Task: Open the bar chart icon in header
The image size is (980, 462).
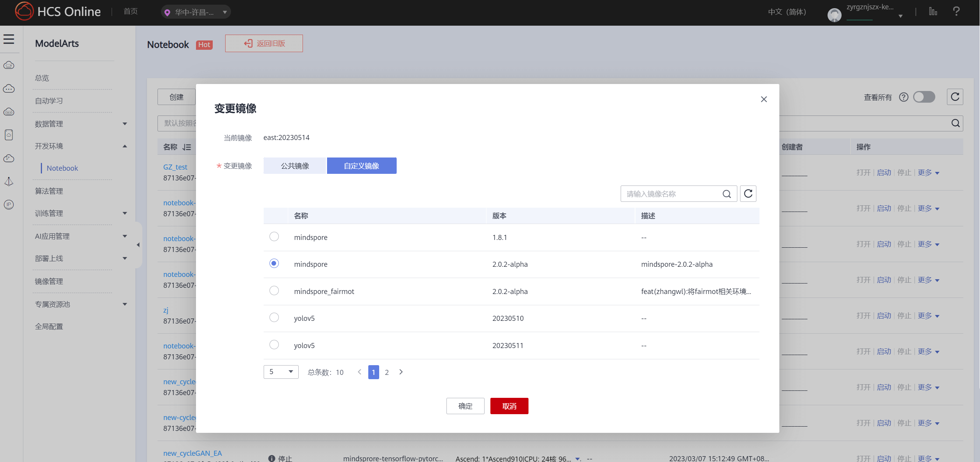Action: pos(933,11)
